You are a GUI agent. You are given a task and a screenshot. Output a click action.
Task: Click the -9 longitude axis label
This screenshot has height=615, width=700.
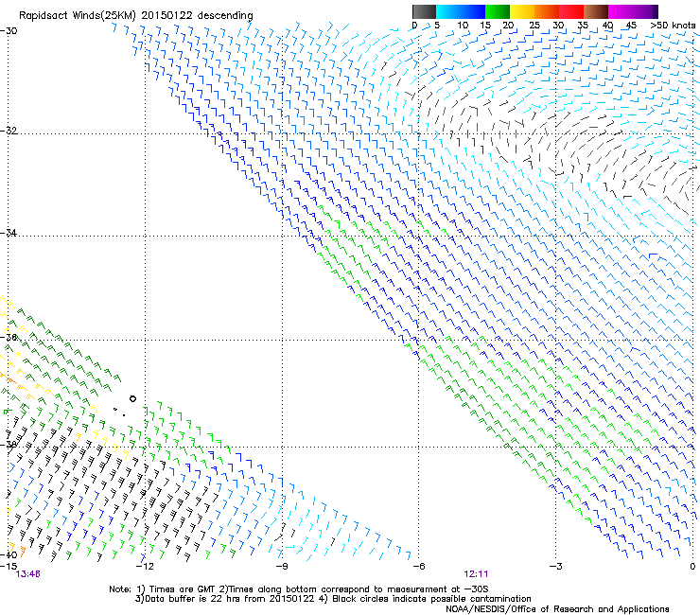click(x=282, y=567)
